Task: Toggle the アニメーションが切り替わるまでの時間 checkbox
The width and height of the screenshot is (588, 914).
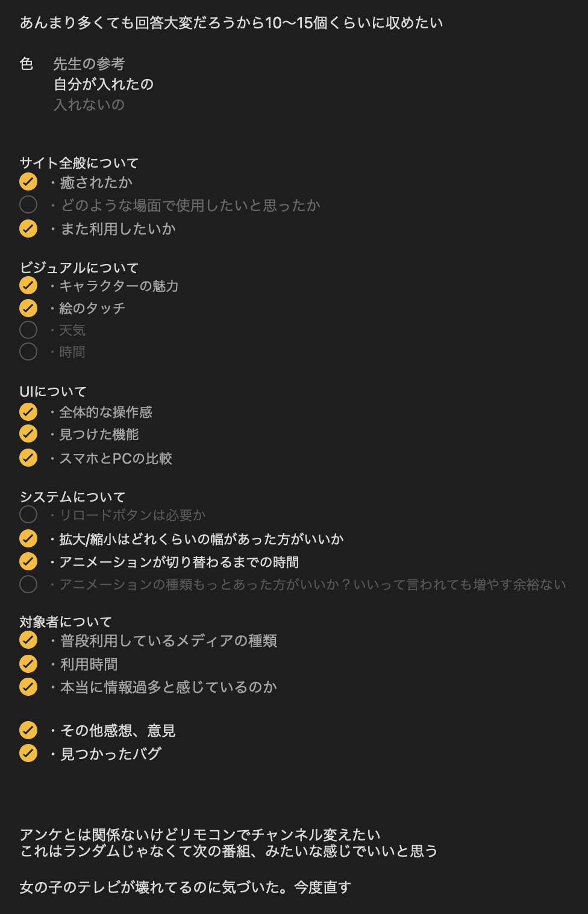Action: [28, 561]
